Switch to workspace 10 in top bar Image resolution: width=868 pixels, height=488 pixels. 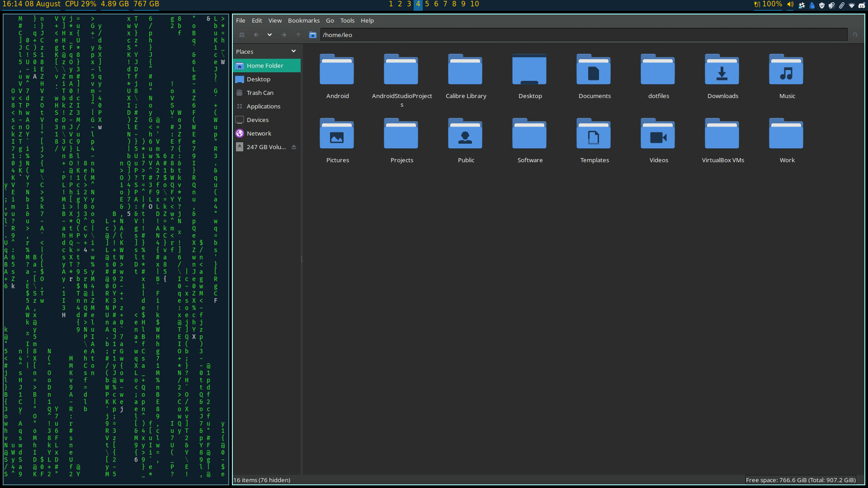(x=475, y=4)
